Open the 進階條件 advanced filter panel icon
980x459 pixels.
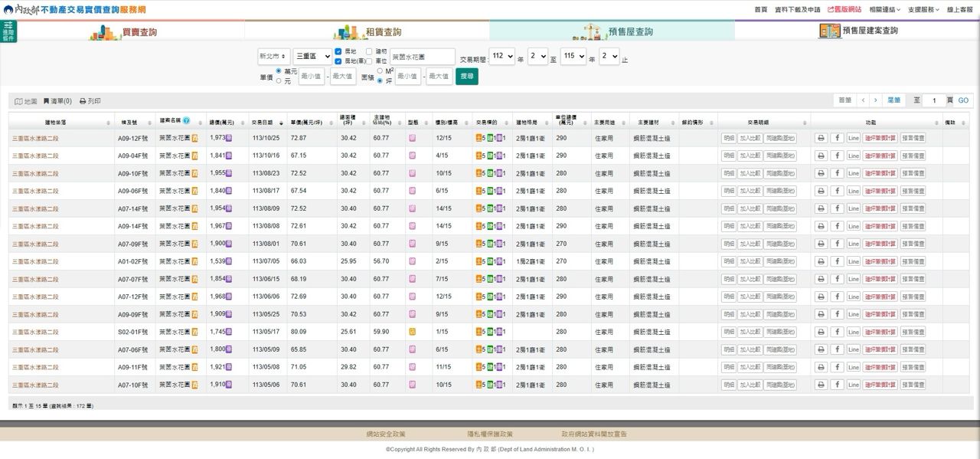tap(8, 31)
